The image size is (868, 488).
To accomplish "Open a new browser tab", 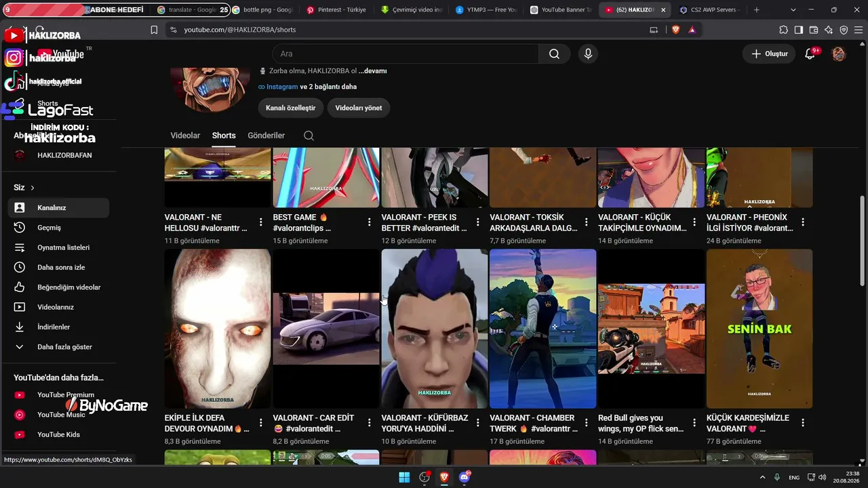I will [757, 10].
